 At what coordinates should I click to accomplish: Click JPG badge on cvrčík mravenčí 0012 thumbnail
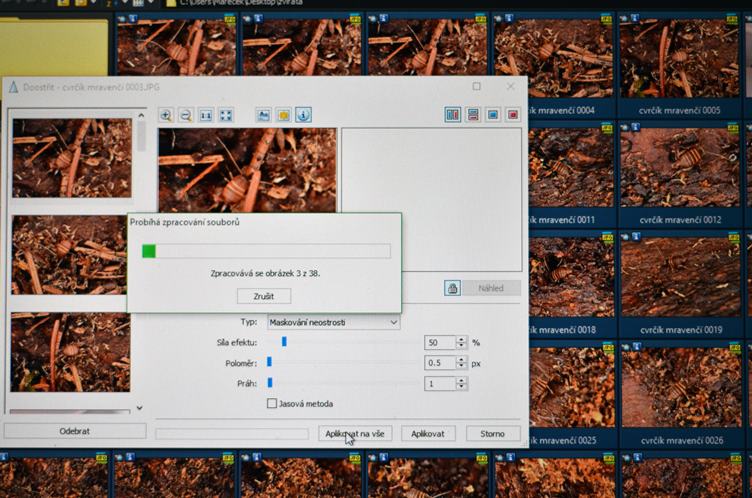[733, 128]
